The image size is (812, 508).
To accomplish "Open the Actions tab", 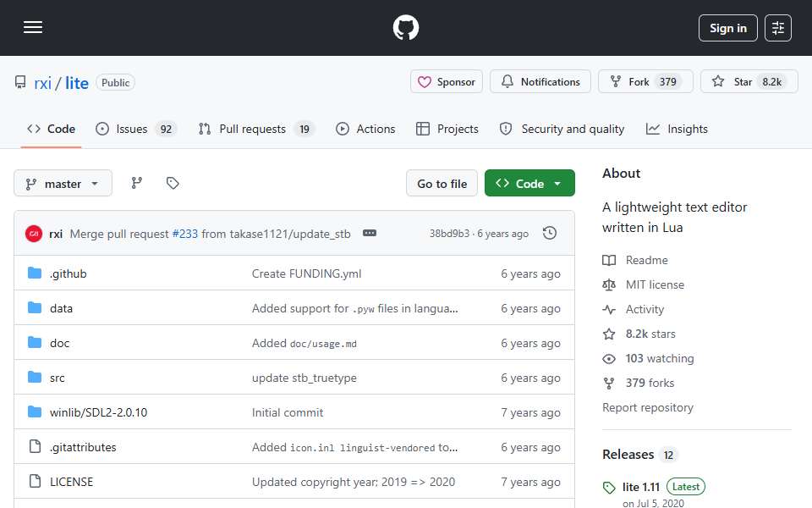I will (x=365, y=129).
